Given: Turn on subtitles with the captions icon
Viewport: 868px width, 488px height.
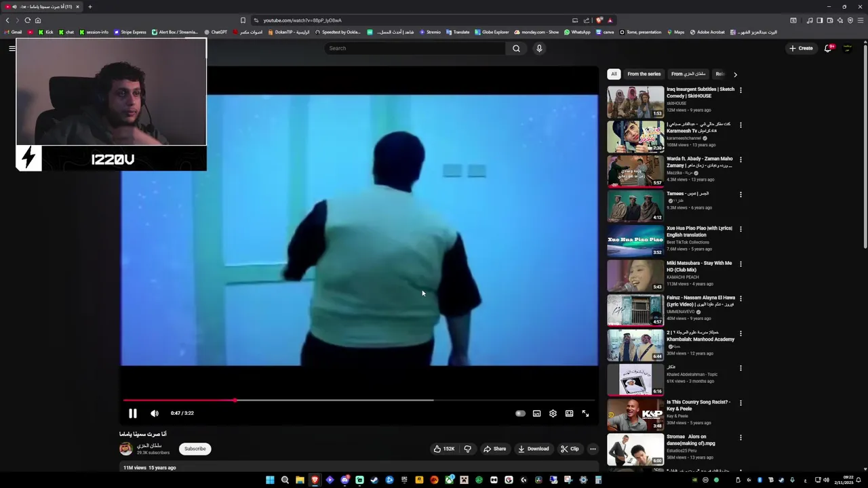Looking at the screenshot, I should pos(536,413).
